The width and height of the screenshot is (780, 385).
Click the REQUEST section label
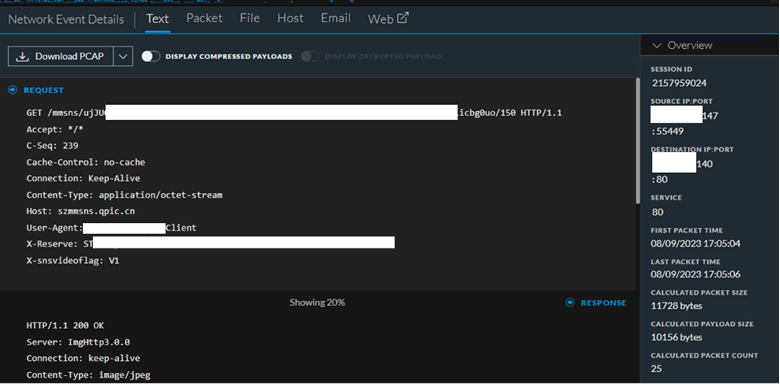pyautogui.click(x=44, y=90)
